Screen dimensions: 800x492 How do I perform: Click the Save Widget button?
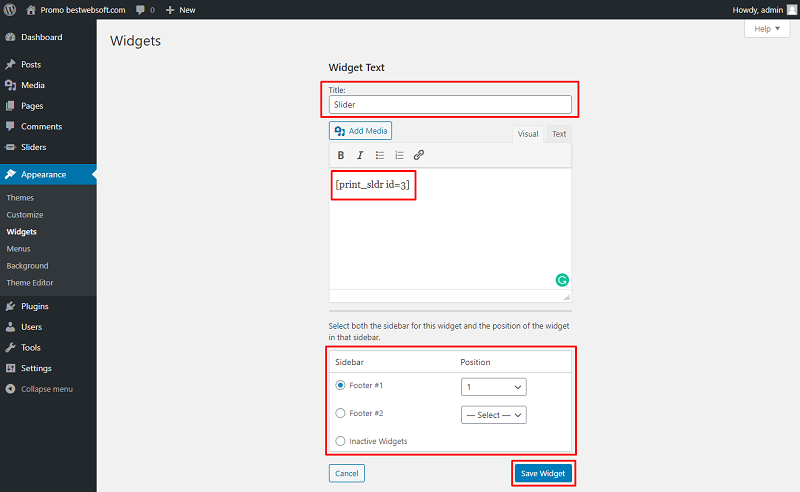pos(543,473)
